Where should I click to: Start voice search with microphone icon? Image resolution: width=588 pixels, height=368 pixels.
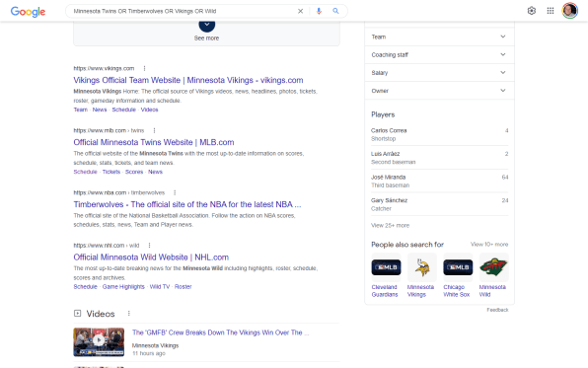319,11
